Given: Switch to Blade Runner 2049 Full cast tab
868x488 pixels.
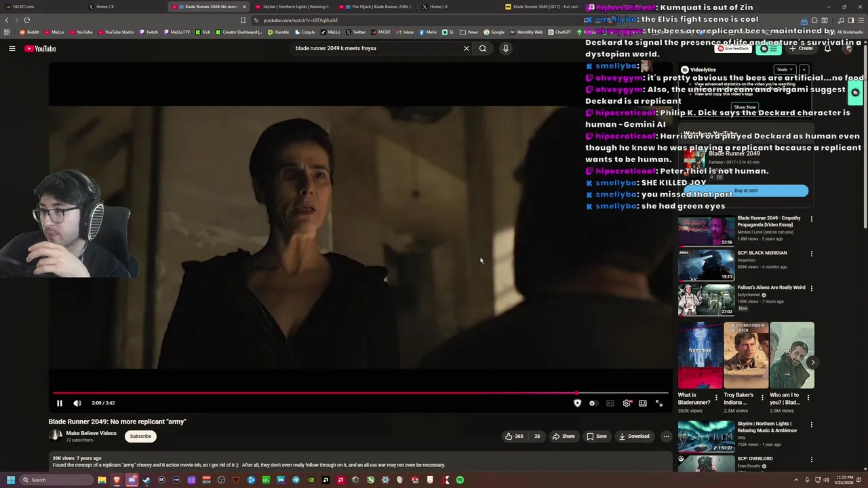Looking at the screenshot, I should click(x=542, y=7).
